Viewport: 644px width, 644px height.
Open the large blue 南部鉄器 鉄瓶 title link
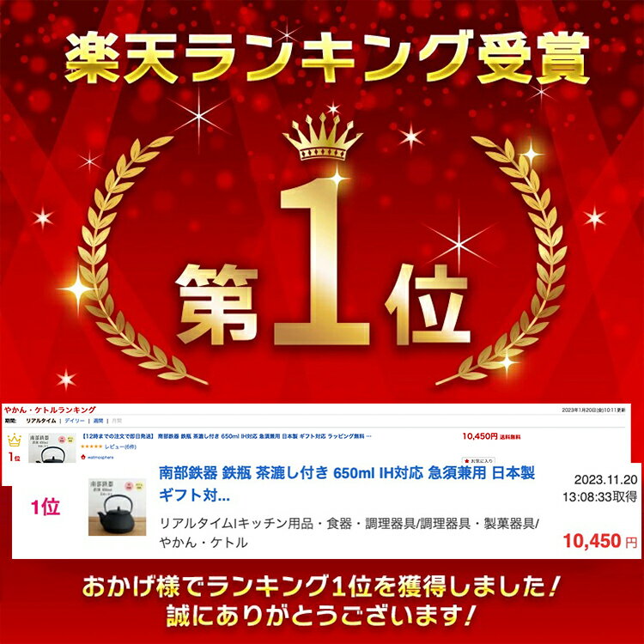[x=347, y=484]
